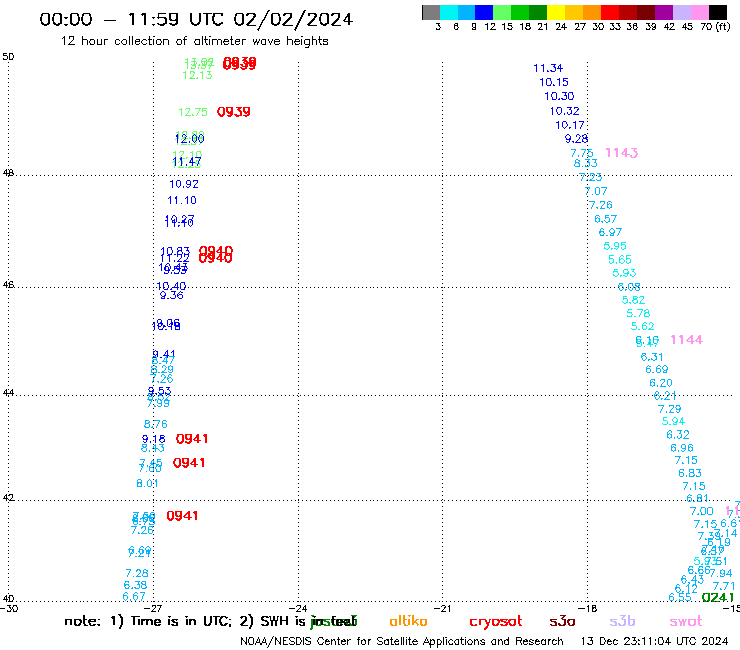Click the green time label 0241

pyautogui.click(x=718, y=598)
